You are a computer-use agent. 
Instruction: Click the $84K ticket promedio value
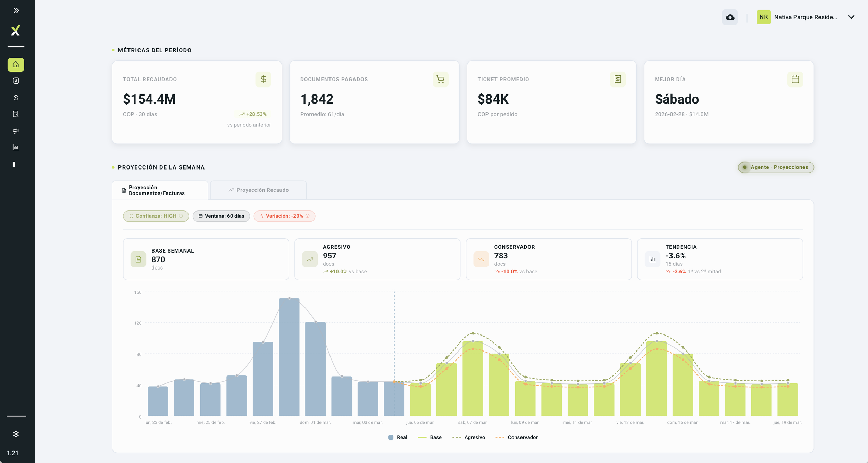click(493, 99)
